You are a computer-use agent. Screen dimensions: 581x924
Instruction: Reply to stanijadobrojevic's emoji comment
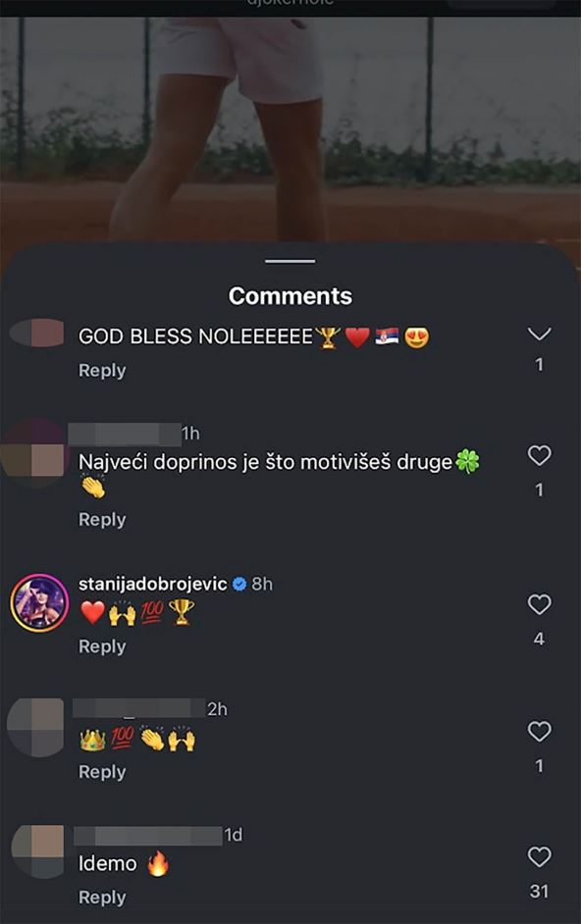point(101,645)
